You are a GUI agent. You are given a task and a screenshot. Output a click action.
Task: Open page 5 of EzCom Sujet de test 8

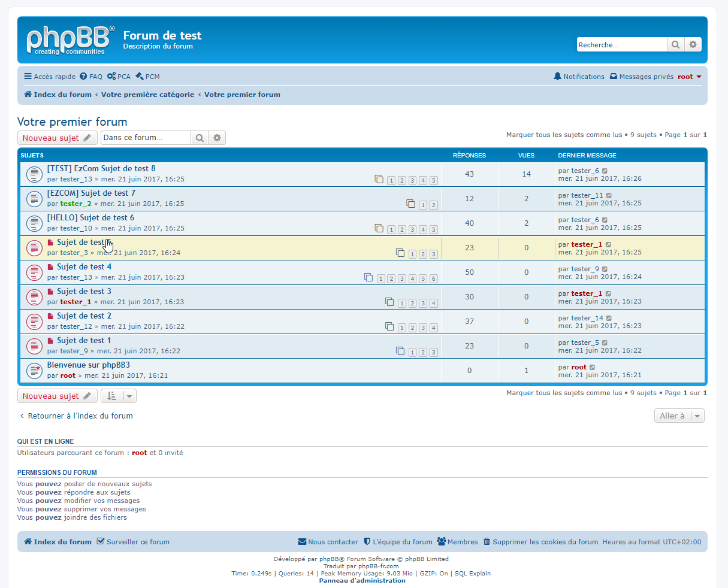tap(433, 180)
